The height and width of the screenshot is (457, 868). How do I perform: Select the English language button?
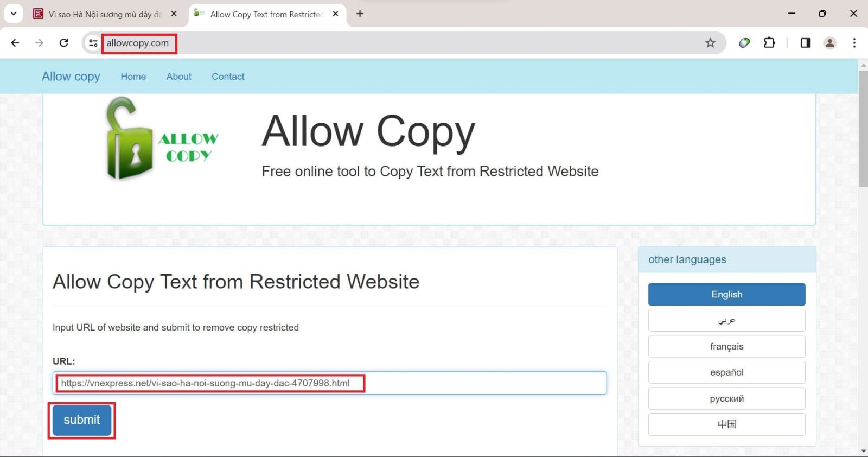(x=726, y=294)
